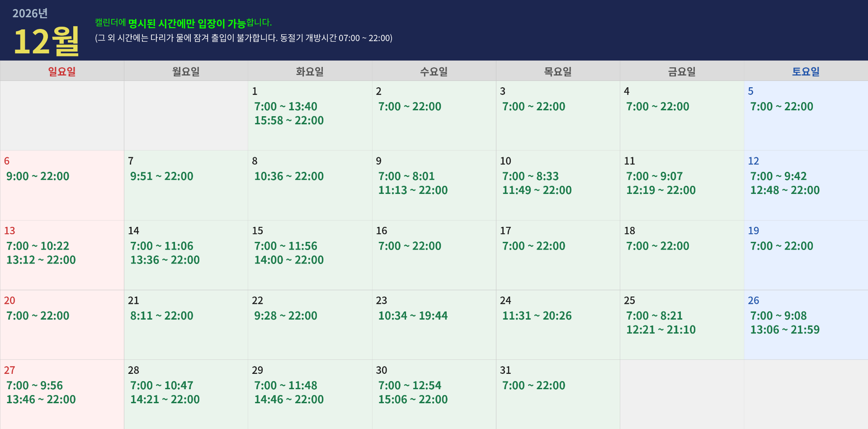This screenshot has width=868, height=429.
Task: Click the 14:00 ~ 22:00 entry on the 15th
Action: [289, 260]
